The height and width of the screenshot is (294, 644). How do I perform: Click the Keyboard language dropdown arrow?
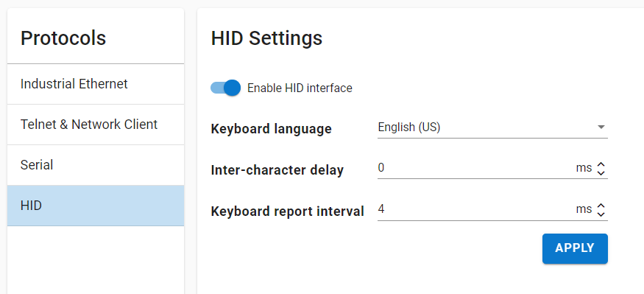(601, 127)
